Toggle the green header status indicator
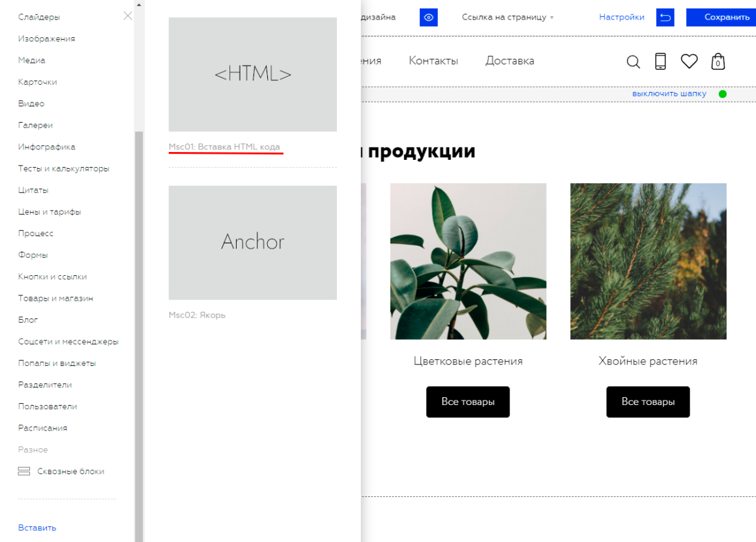The width and height of the screenshot is (756, 542). coord(722,94)
